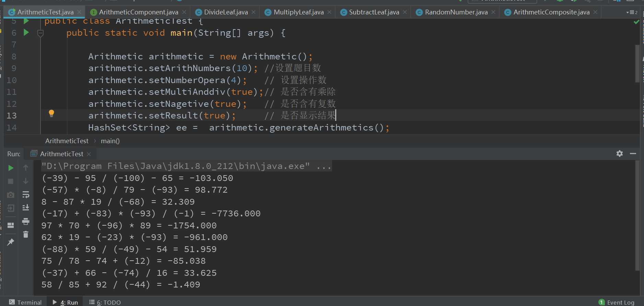This screenshot has width=644, height=306.
Task: Click the console result -7736.000 line
Action: [151, 214]
